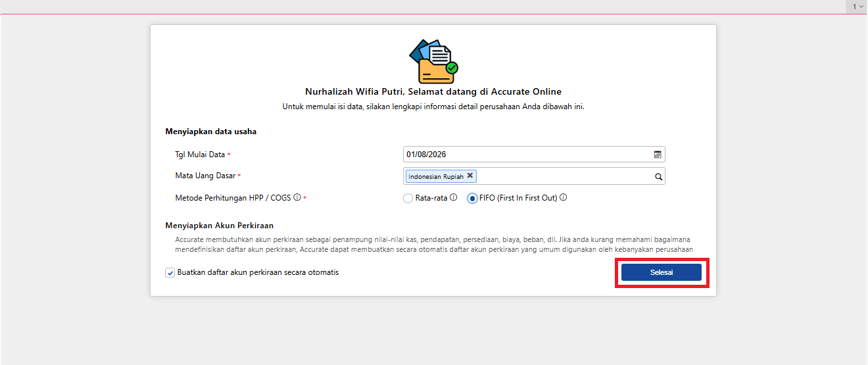
Task: Click the welcome text "Selamat datang di Accurate Online"
Action: pos(483,91)
